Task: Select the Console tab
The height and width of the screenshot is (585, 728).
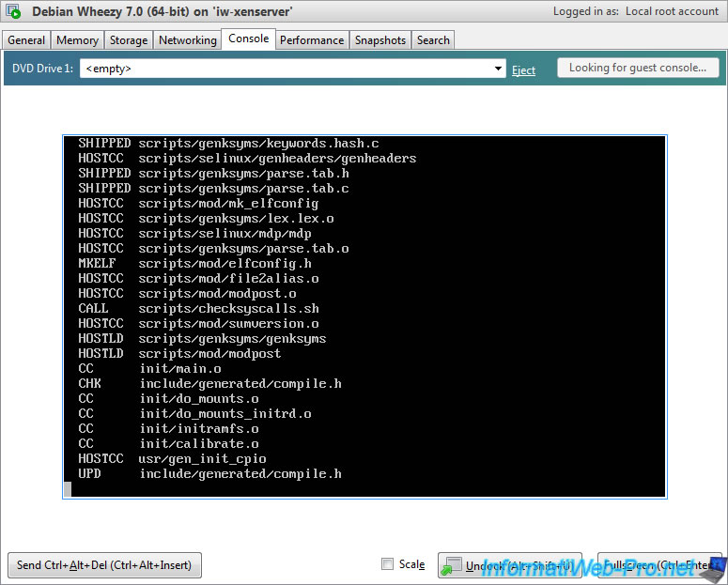Action: click(x=248, y=39)
